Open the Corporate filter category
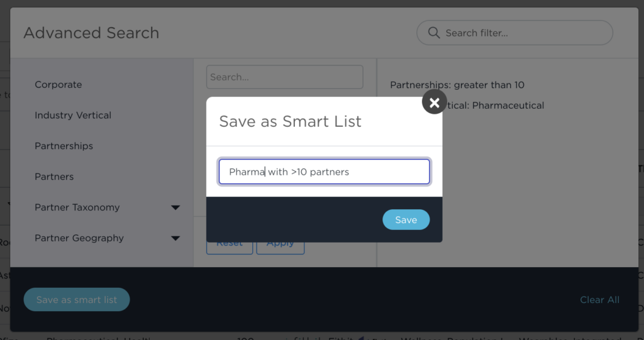This screenshot has width=644, height=340. click(58, 85)
